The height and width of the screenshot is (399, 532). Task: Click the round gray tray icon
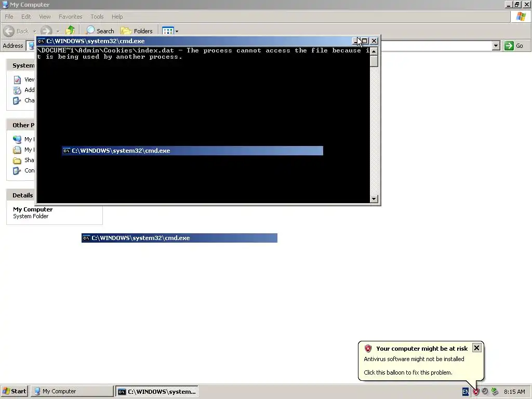[485, 391]
